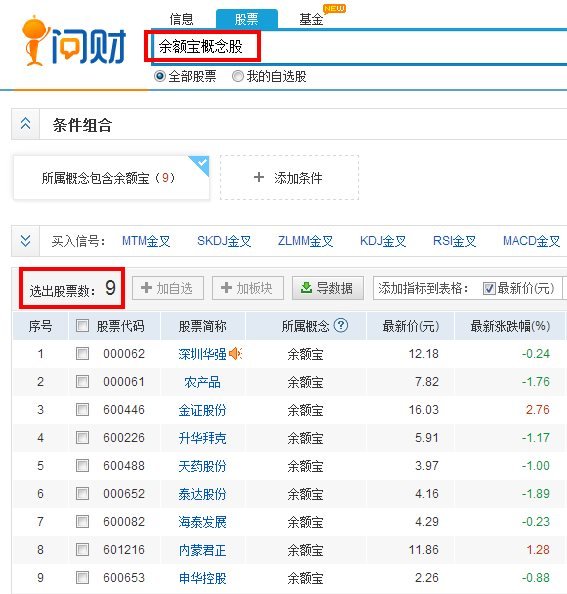Screen dimensions: 567x594
Task: Open the 金证股份 stock link
Action: (202, 410)
